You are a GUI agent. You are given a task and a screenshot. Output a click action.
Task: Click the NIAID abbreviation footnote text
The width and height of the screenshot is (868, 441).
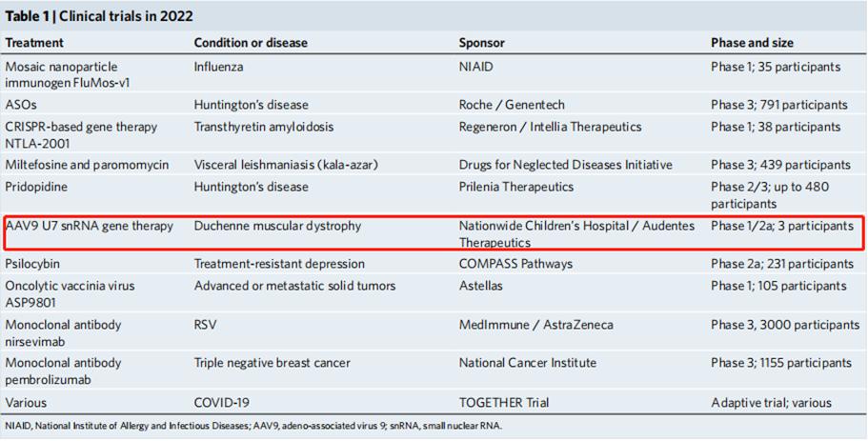pos(253,426)
